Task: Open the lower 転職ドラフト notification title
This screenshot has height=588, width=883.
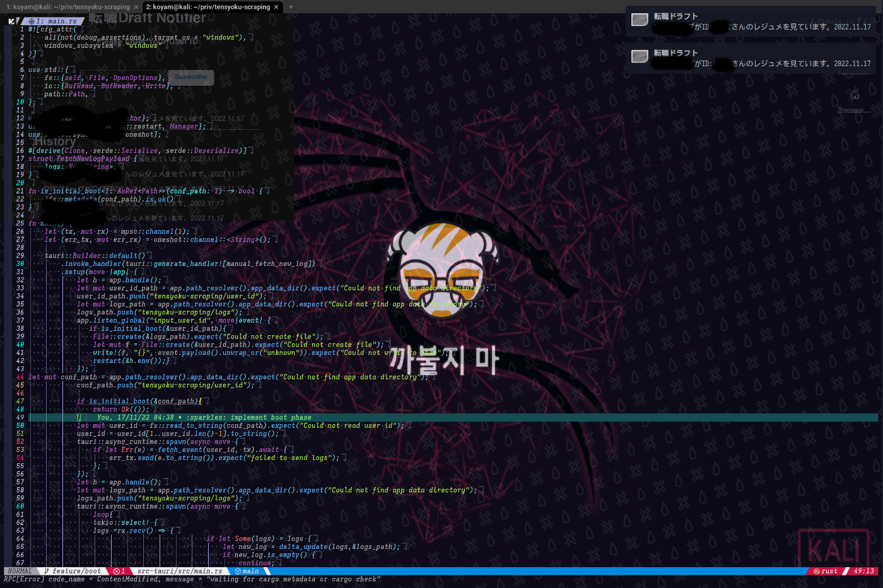Action: click(675, 53)
